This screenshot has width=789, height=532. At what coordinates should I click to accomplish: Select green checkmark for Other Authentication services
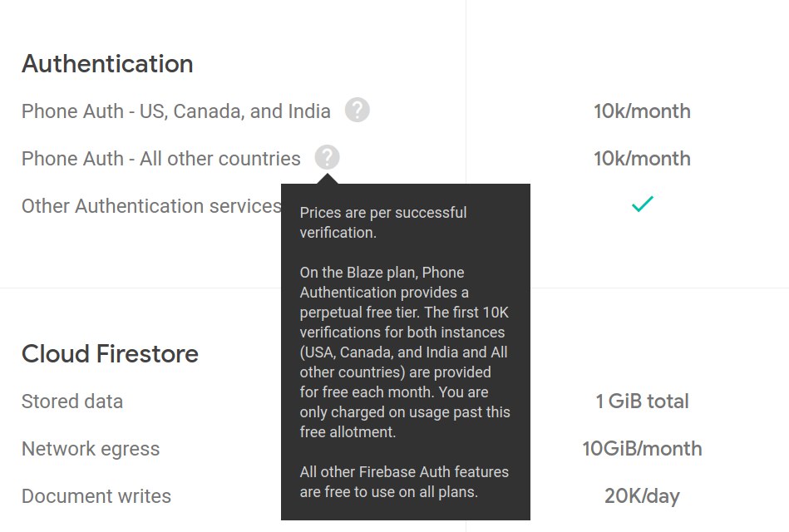coord(642,204)
